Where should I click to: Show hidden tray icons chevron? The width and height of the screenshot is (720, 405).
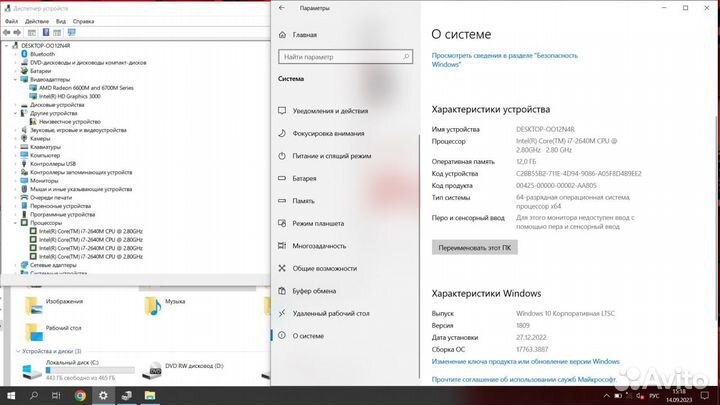[x=607, y=396]
